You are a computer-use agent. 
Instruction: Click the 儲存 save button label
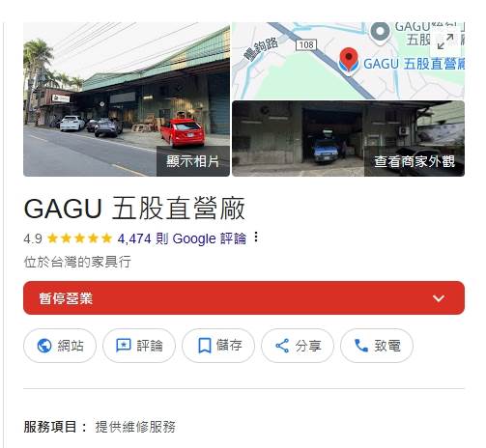229,346
